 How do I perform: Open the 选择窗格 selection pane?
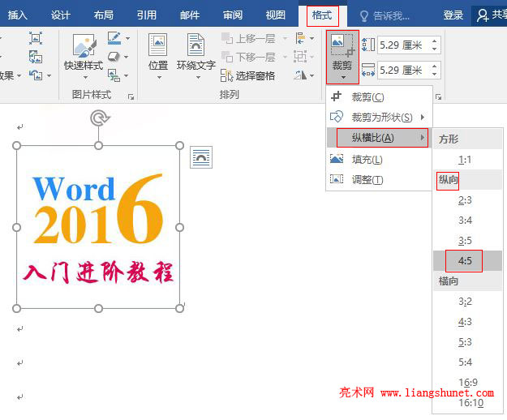click(247, 75)
